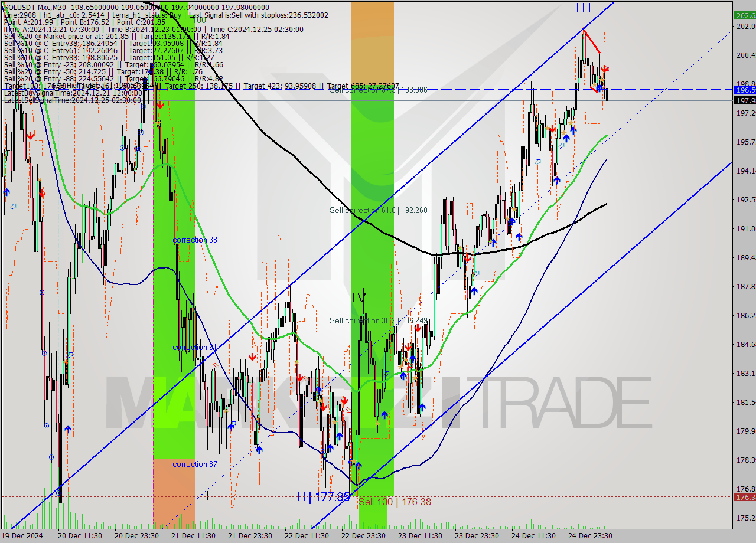
Task: Click the blue 'III' wave label at chart top
Action: click(583, 7)
